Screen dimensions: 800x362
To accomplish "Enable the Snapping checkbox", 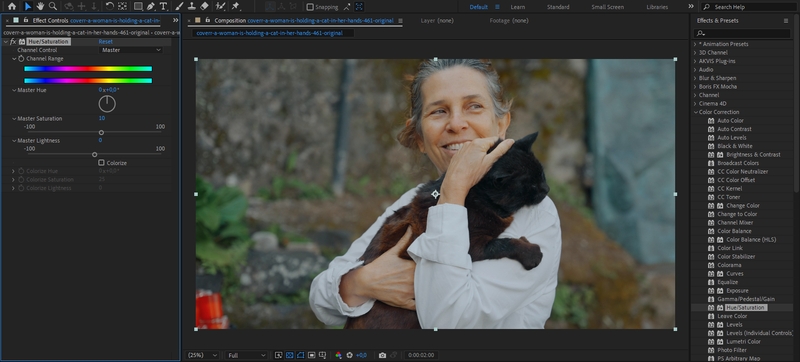I will [x=310, y=7].
